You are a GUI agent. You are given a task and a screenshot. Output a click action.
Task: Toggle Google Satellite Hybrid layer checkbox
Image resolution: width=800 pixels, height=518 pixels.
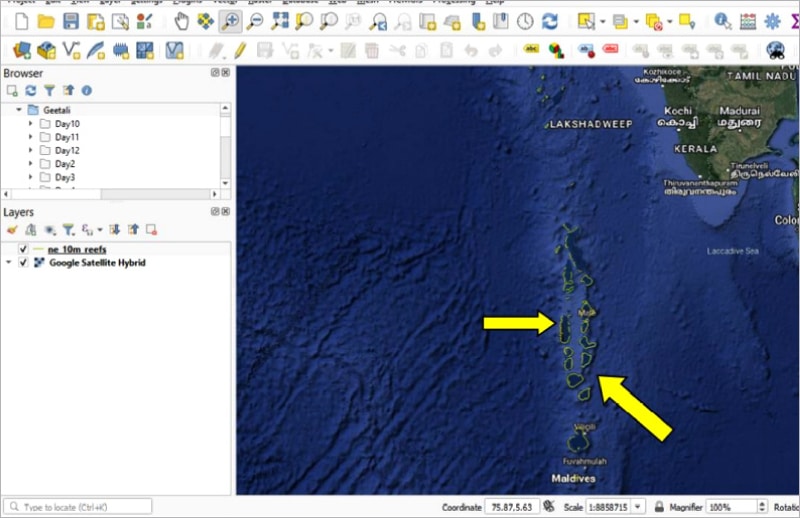click(23, 262)
